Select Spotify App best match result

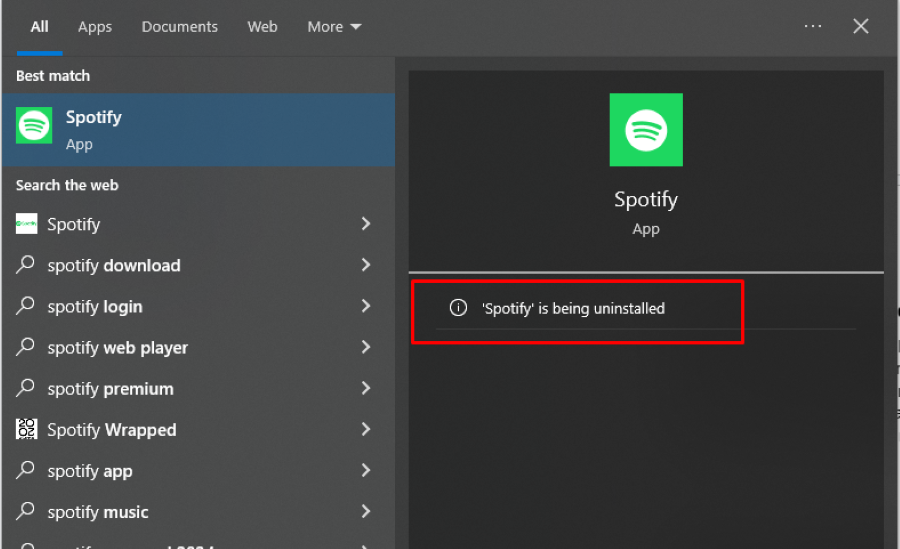pos(198,130)
